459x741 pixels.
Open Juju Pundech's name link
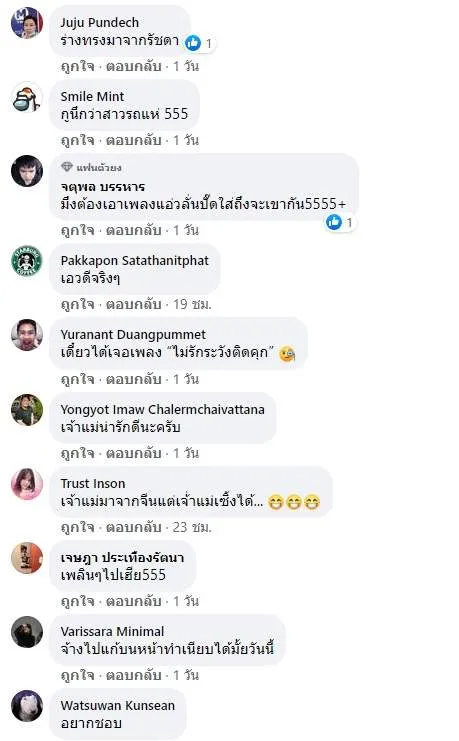pos(100,22)
